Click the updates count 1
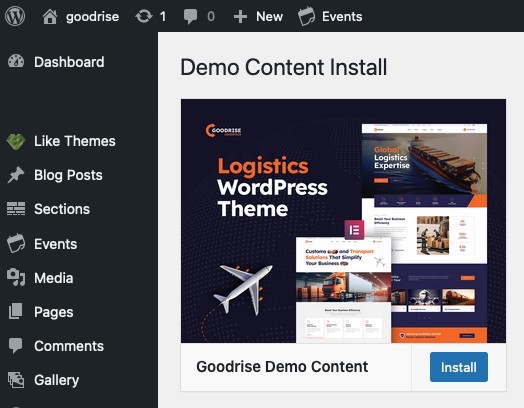This screenshot has width=524, height=408. (x=163, y=16)
